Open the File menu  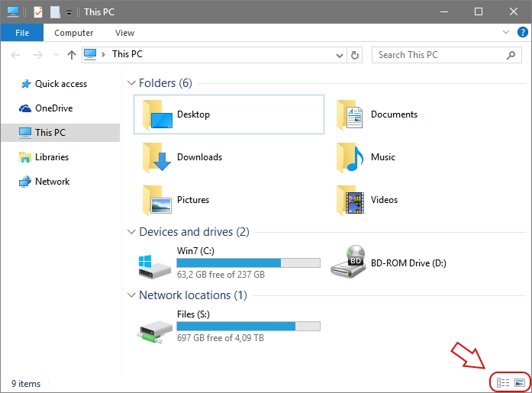(22, 33)
